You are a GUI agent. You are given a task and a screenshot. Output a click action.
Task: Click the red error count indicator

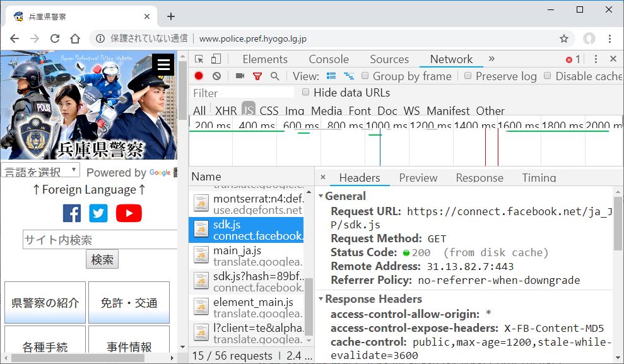(x=573, y=60)
